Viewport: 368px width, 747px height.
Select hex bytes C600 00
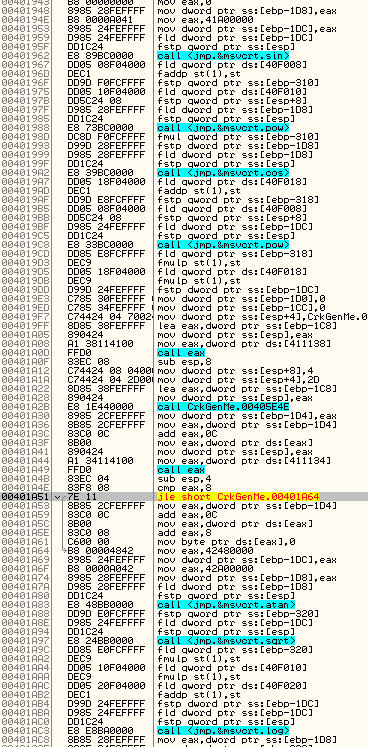pos(87,542)
